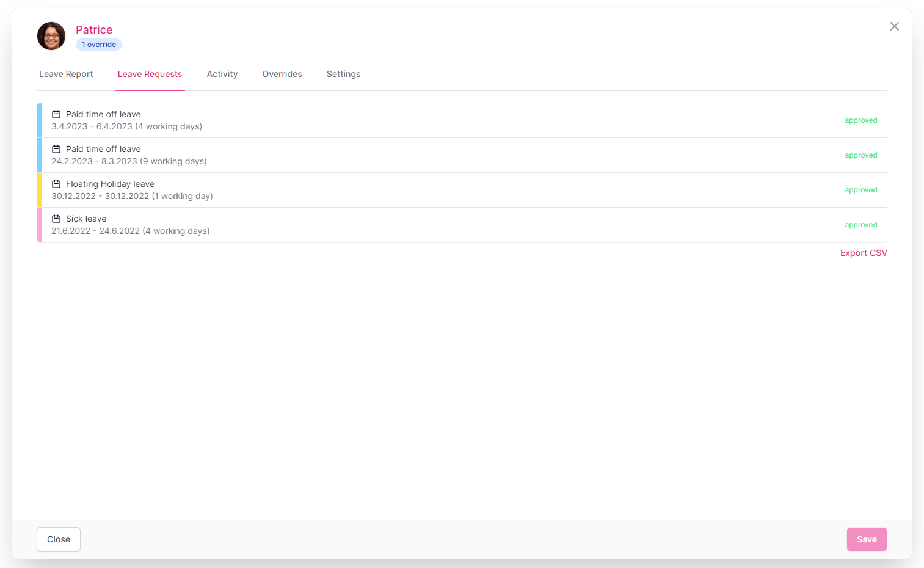Click the calendar icon next to Sick leave
This screenshot has width=924, height=568.
(56, 219)
